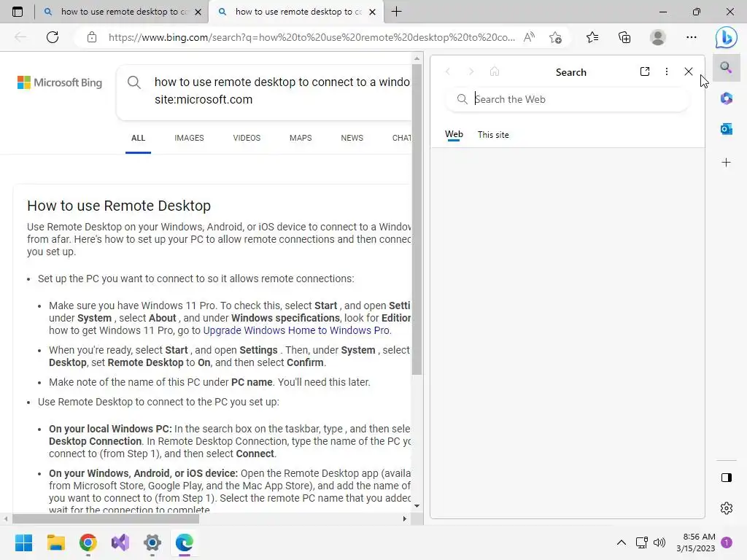
Task: Open a new browser tab
Action: pyautogui.click(x=396, y=12)
